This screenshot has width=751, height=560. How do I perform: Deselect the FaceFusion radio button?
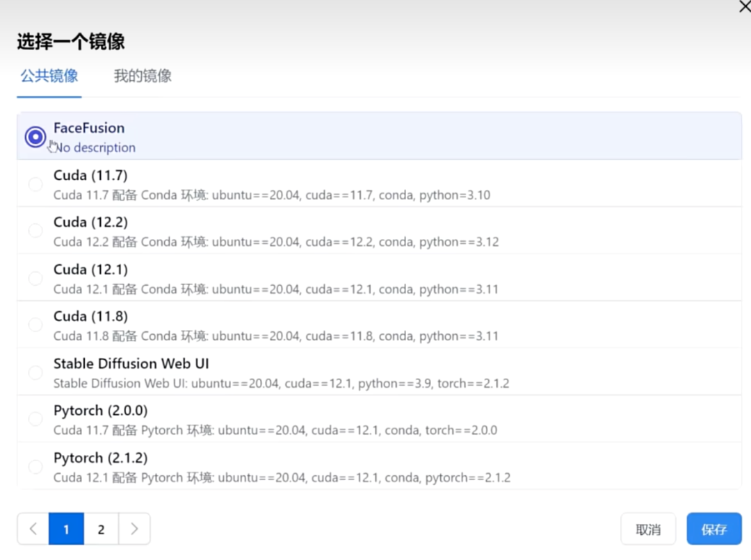pos(35,137)
